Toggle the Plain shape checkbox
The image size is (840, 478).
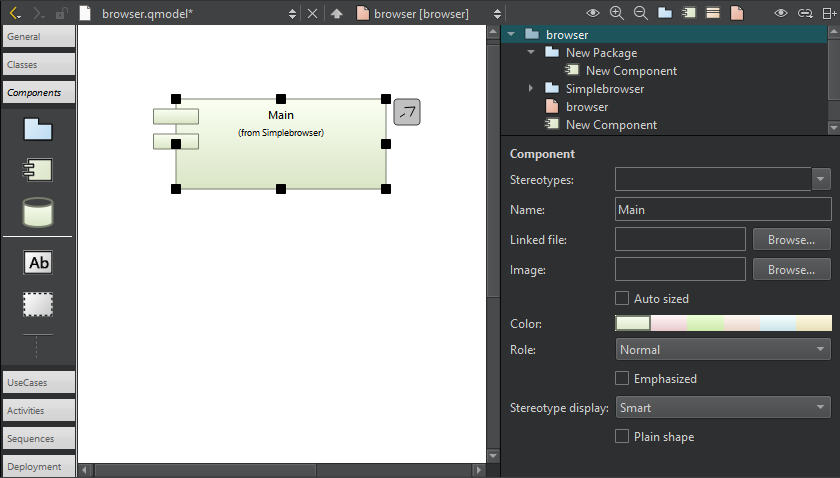coord(622,436)
